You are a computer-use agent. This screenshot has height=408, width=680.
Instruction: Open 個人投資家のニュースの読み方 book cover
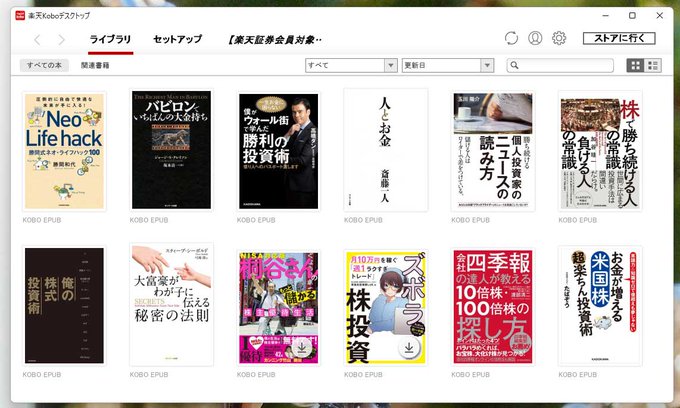click(x=493, y=151)
